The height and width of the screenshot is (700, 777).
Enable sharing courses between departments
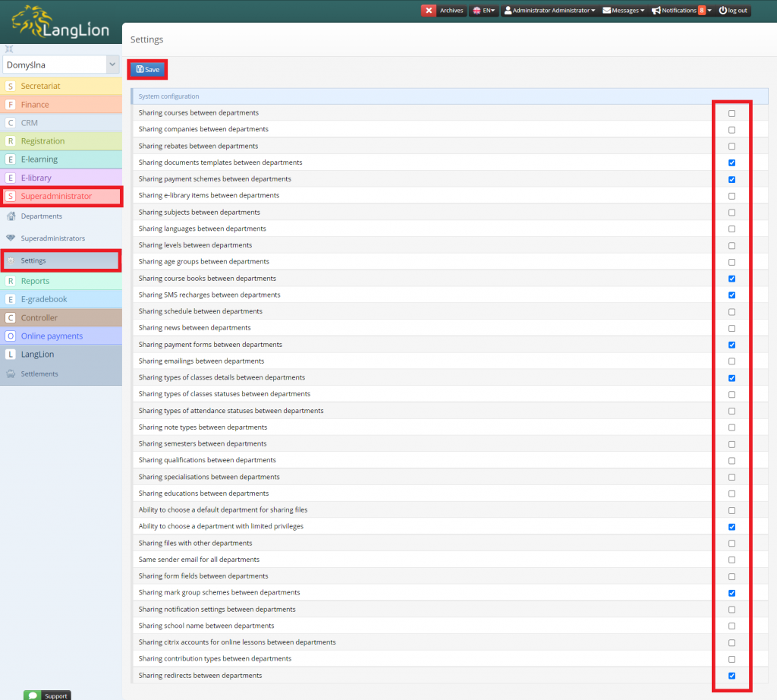pos(731,112)
